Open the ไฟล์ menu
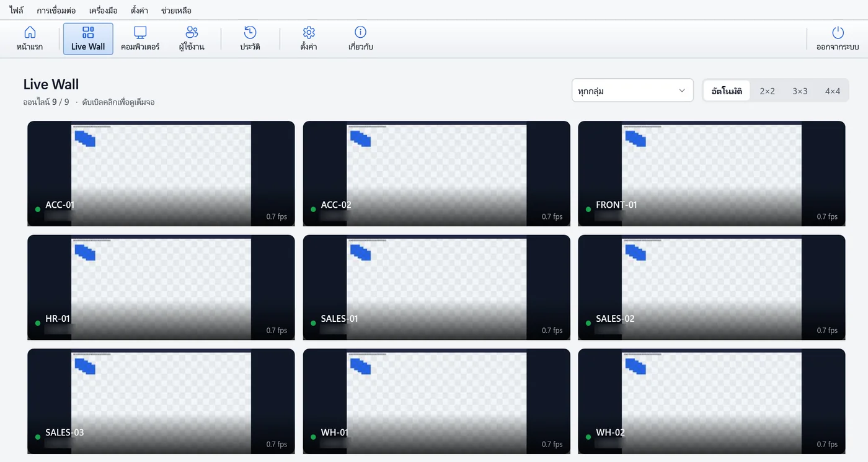The height and width of the screenshot is (462, 868). tap(17, 11)
